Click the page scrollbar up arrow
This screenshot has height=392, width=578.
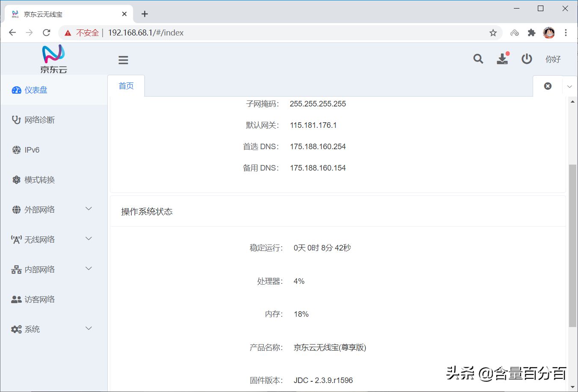coord(573,102)
